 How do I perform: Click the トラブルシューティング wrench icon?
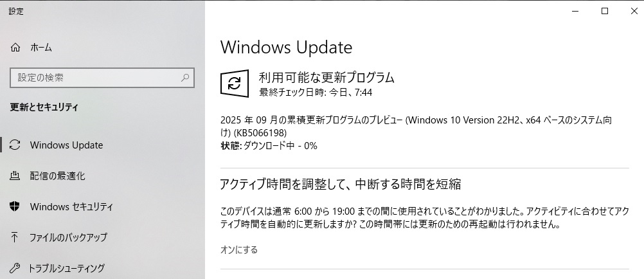point(16,268)
